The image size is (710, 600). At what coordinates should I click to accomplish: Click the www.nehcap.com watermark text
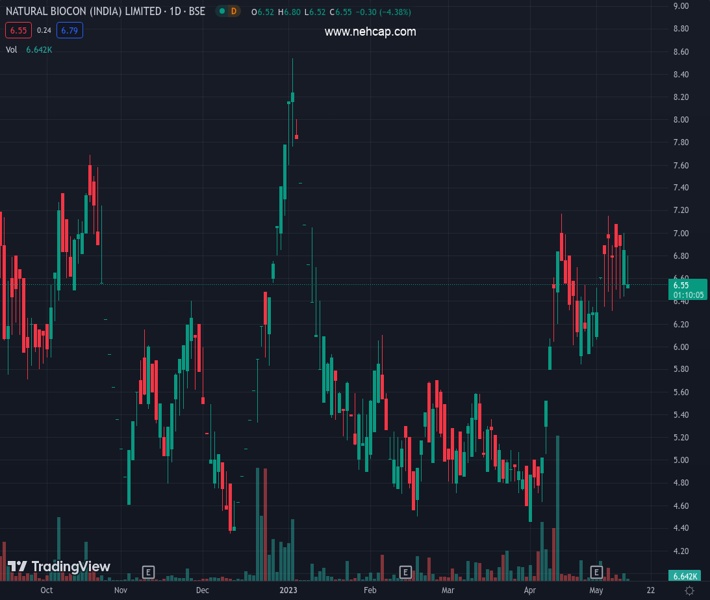coord(370,32)
